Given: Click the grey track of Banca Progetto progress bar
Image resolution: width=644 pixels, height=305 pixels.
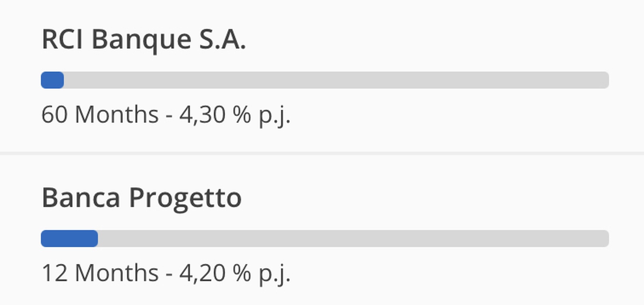Looking at the screenshot, I should click(x=325, y=238).
